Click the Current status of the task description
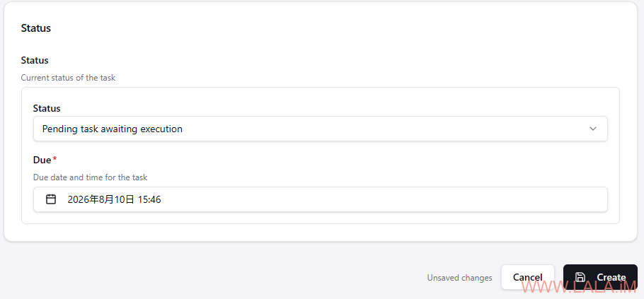Screen dimensions: 644x299 [68, 78]
